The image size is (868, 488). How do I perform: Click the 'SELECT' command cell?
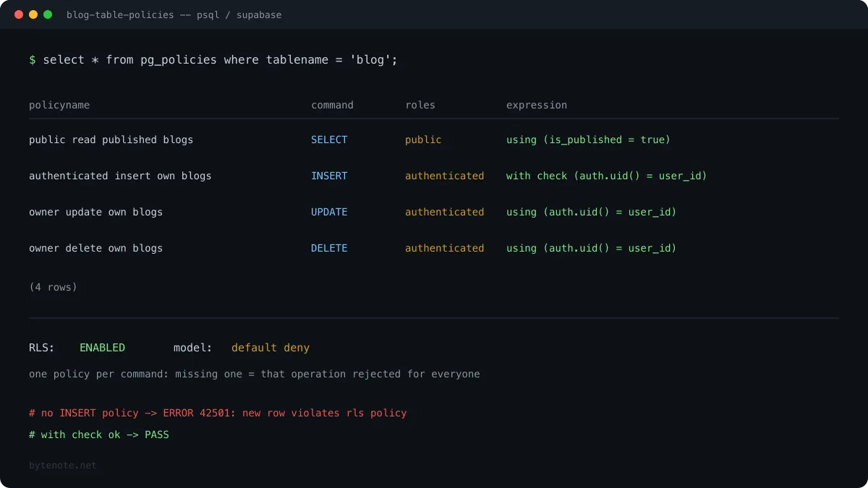(329, 140)
